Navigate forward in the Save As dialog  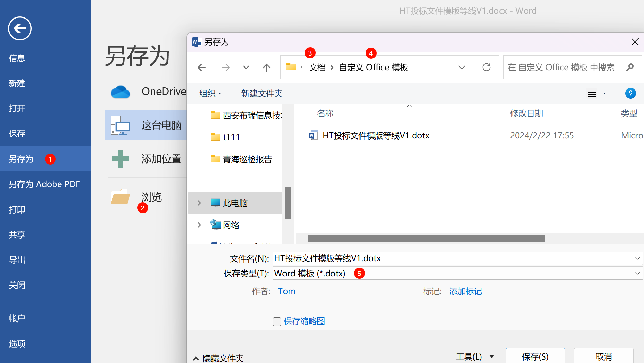coord(225,68)
